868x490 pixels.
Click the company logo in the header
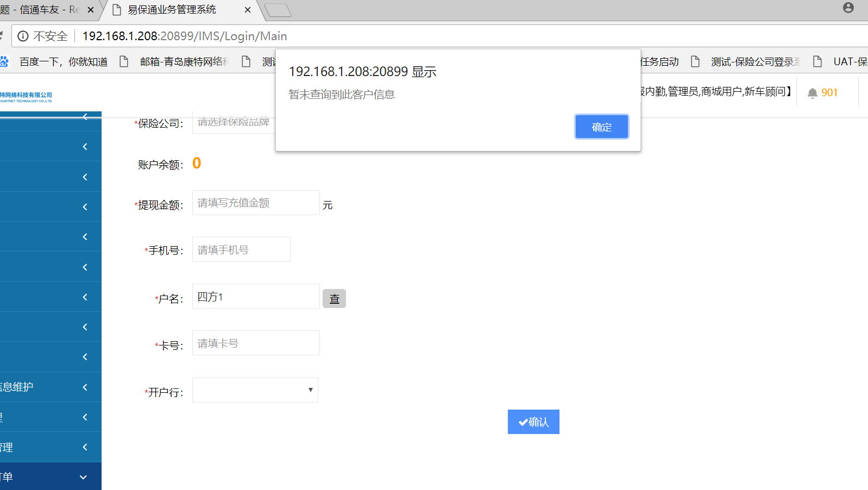[26, 97]
